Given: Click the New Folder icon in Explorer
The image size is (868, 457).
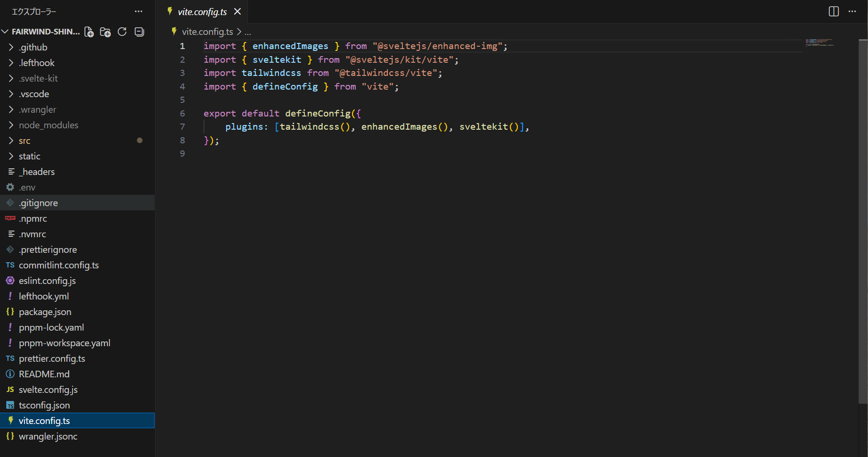Looking at the screenshot, I should 106,32.
